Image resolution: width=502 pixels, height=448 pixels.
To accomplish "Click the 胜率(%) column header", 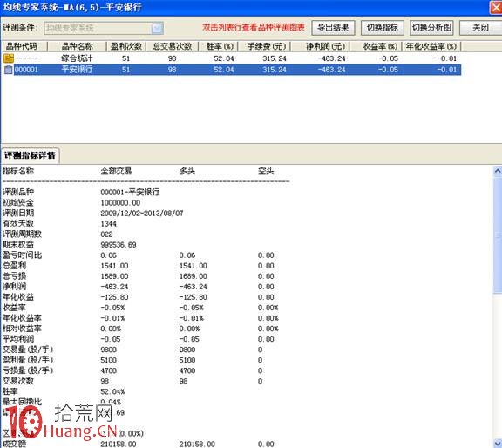I will [x=219, y=46].
